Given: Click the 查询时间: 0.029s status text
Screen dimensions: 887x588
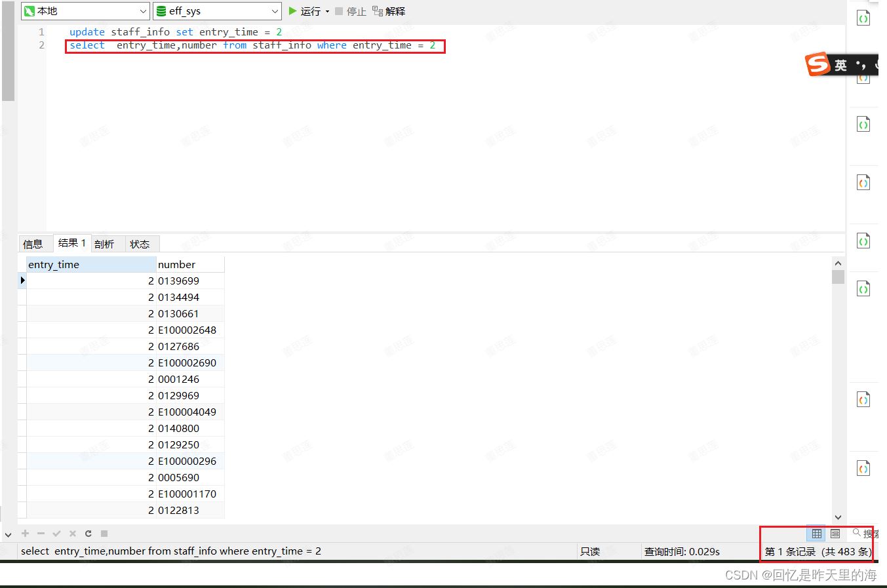Looking at the screenshot, I should (x=682, y=551).
